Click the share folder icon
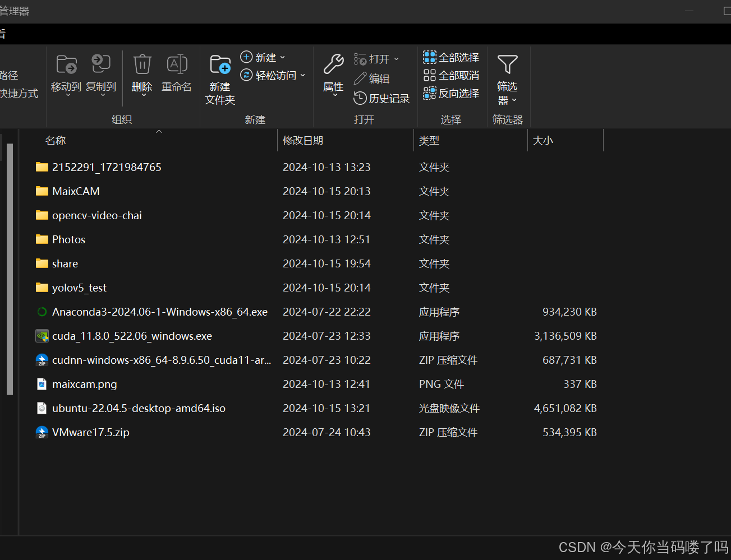This screenshot has width=731, height=560. pos(42,263)
